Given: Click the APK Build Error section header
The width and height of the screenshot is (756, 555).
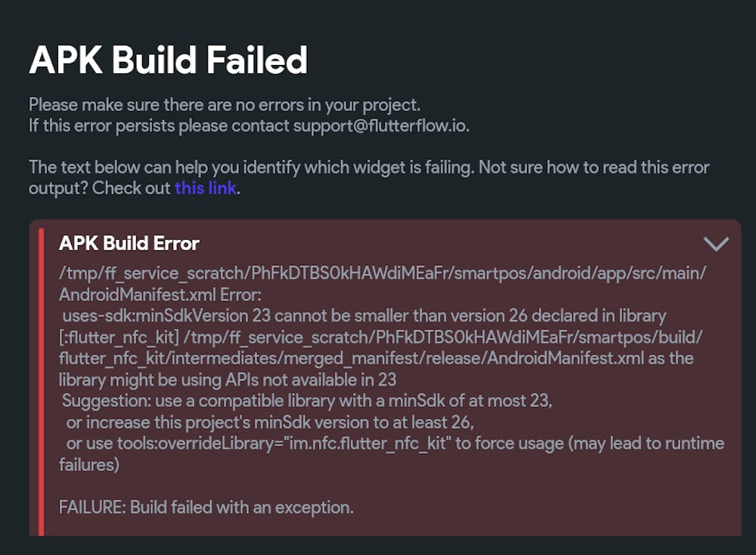Looking at the screenshot, I should [x=129, y=243].
